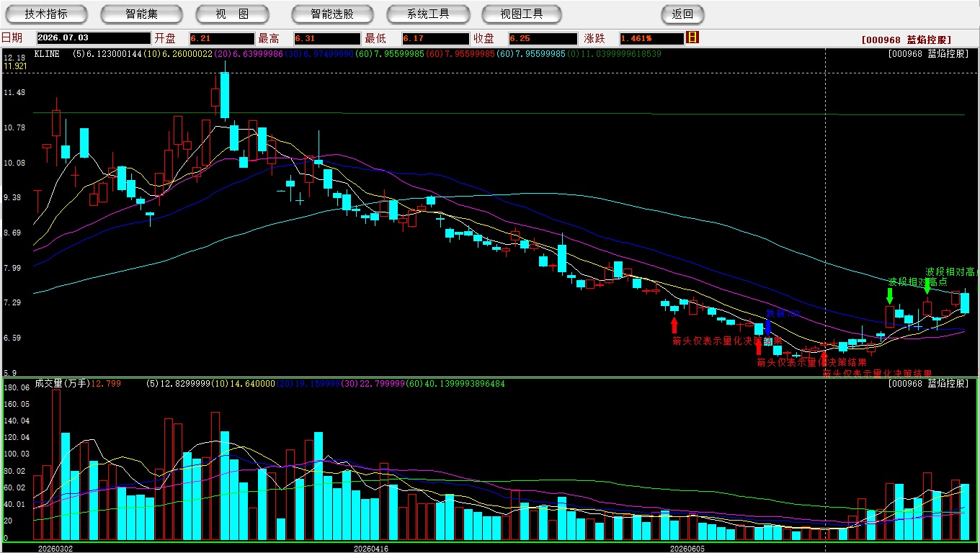Viewport: 980px width, 553px height.
Task: Click the 成交量(万手) indicator label
Action: click(62, 384)
